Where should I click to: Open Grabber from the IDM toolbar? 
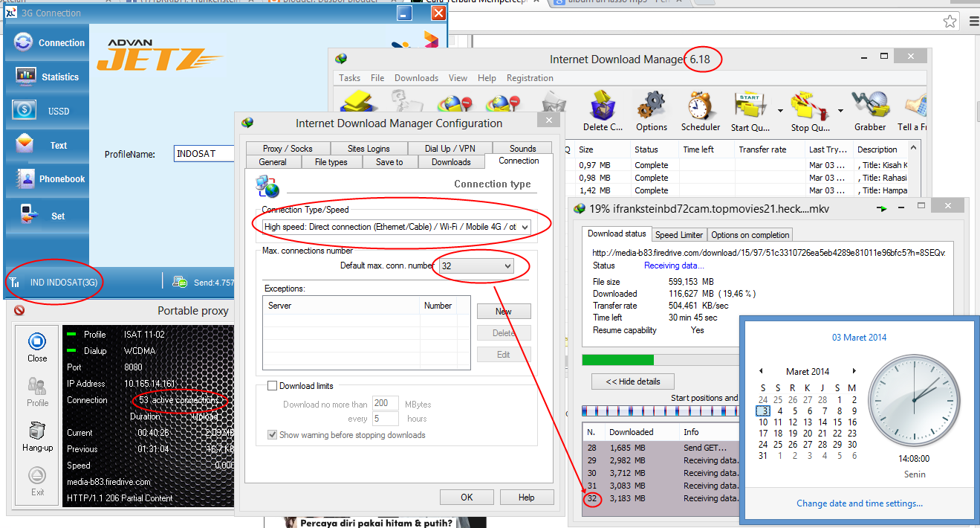pos(870,112)
